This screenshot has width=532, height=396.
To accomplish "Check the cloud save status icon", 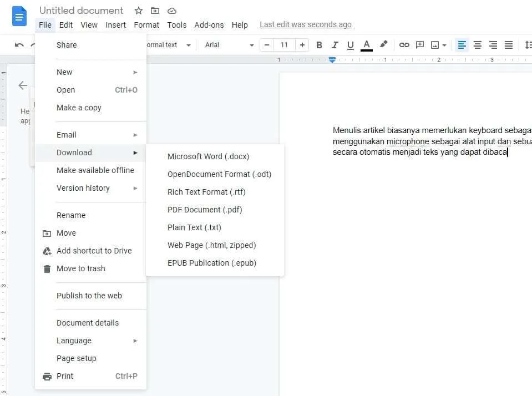I will [172, 11].
